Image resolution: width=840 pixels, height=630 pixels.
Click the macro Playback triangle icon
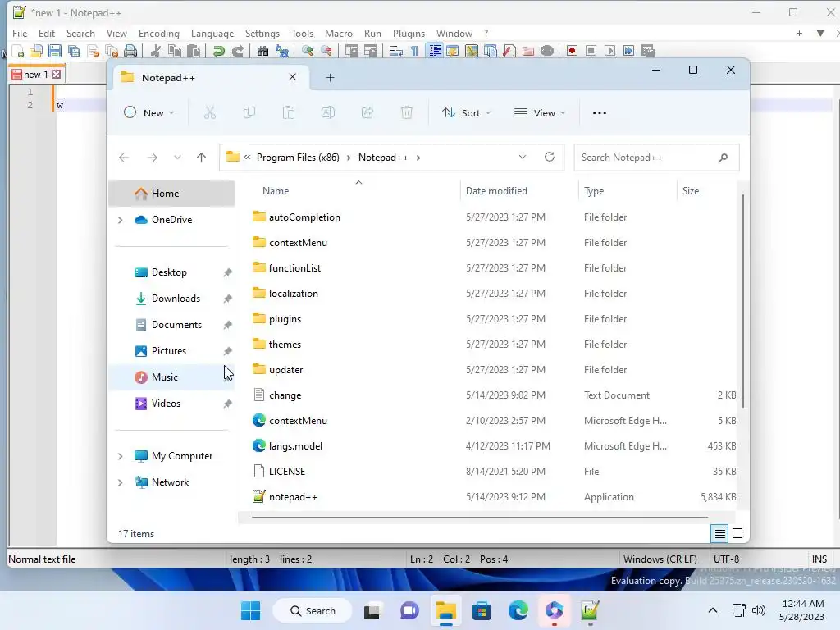[x=609, y=51]
